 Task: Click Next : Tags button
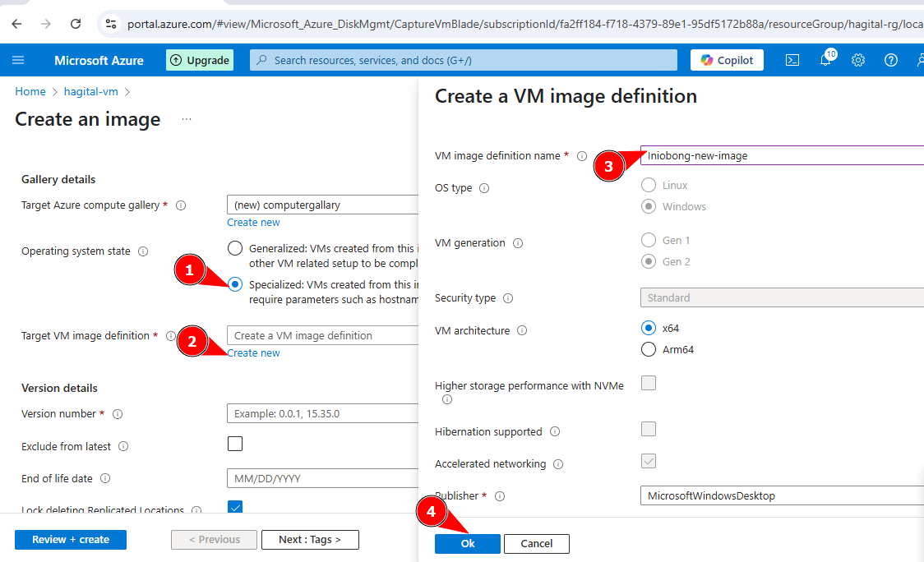[310, 540]
